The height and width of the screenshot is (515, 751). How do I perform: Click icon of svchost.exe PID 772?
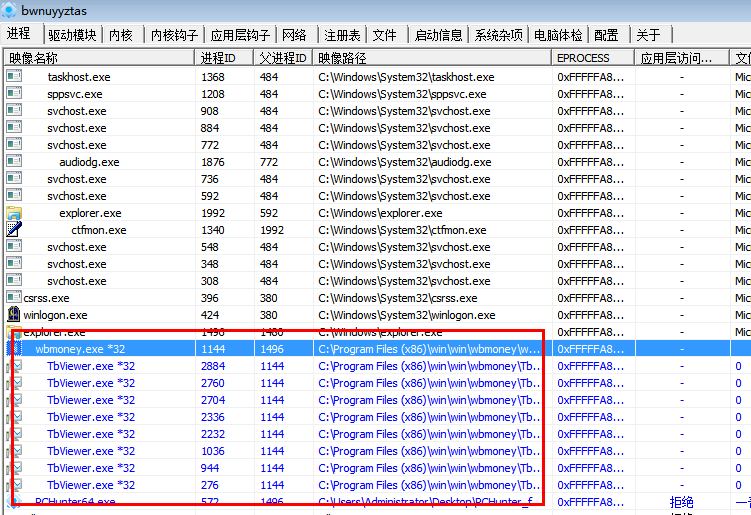[x=14, y=144]
